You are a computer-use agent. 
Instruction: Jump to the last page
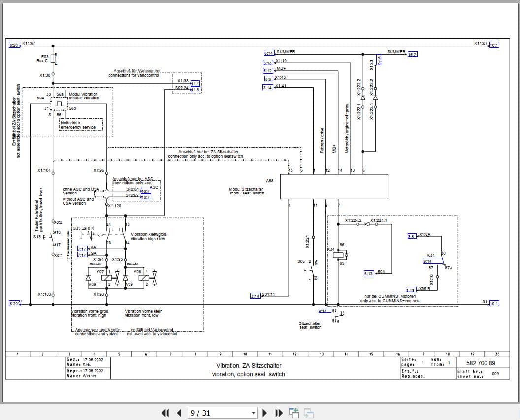point(279,413)
